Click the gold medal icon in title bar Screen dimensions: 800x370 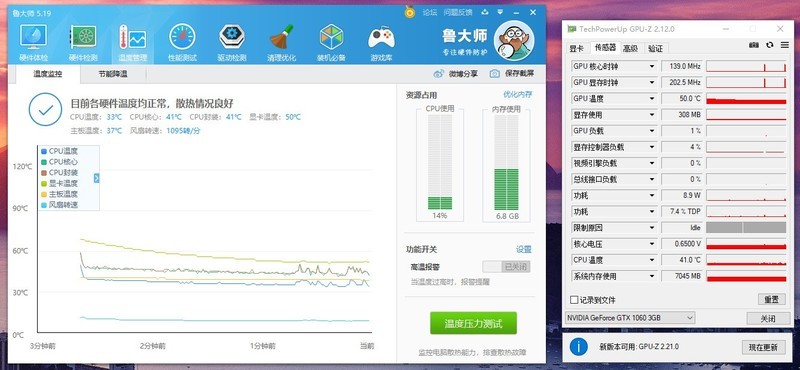[409, 12]
